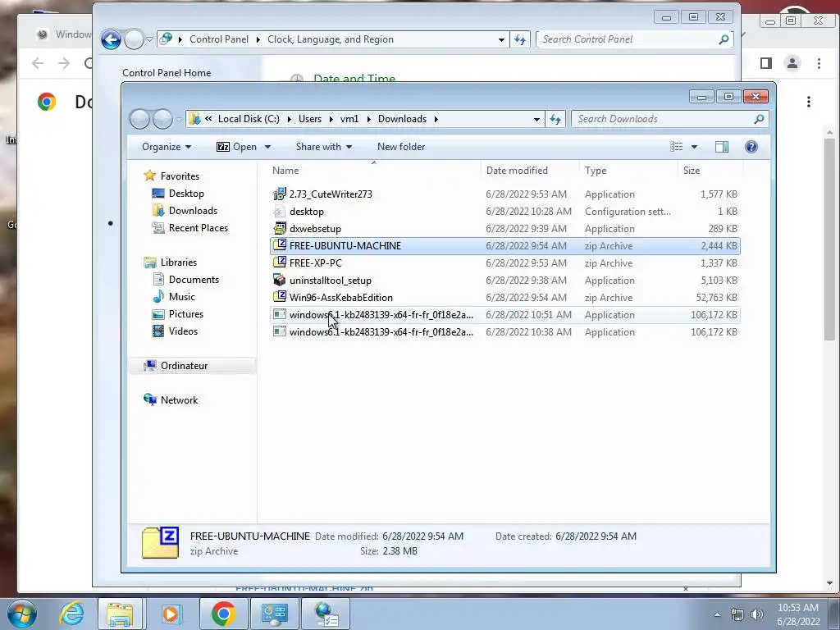The height and width of the screenshot is (630, 840).
Task: Change view using the view icon
Action: coord(677,147)
